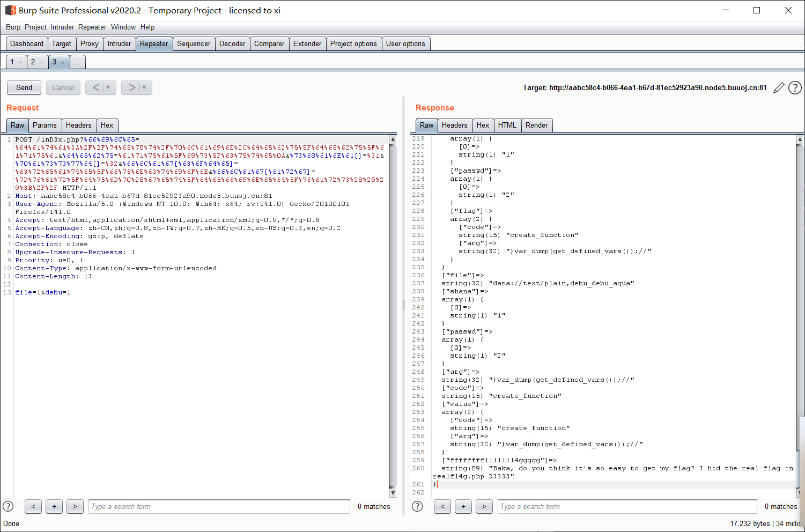The image size is (805, 532).
Task: Add request search option plus button
Action: tap(54, 506)
